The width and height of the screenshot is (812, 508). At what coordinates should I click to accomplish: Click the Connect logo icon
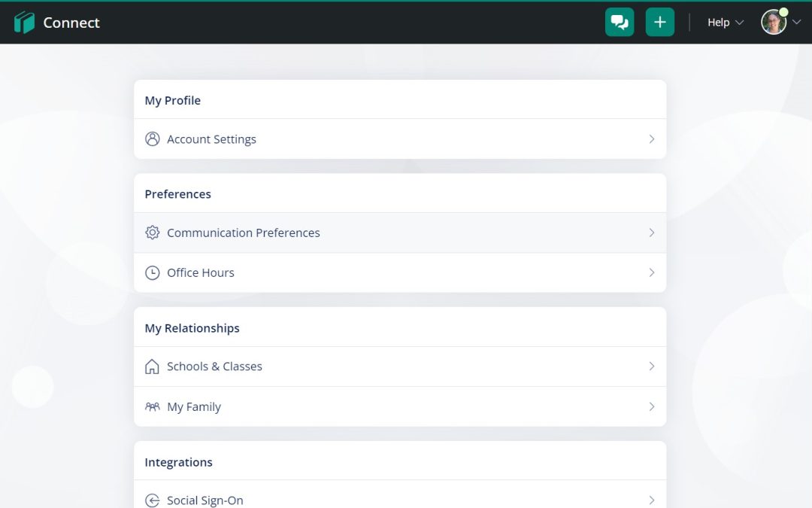point(24,23)
